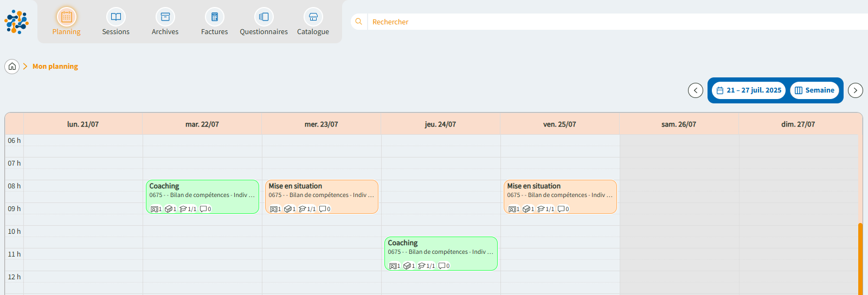Open the Planning calendar icon

(x=66, y=17)
